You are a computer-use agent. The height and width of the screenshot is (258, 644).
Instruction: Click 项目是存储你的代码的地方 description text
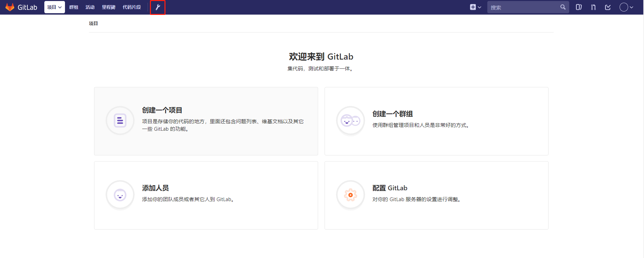[x=223, y=125]
